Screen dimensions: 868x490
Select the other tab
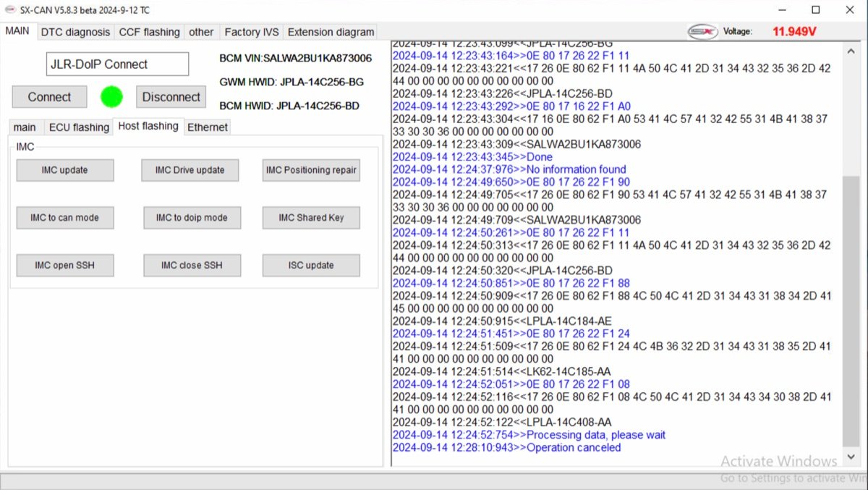[201, 32]
